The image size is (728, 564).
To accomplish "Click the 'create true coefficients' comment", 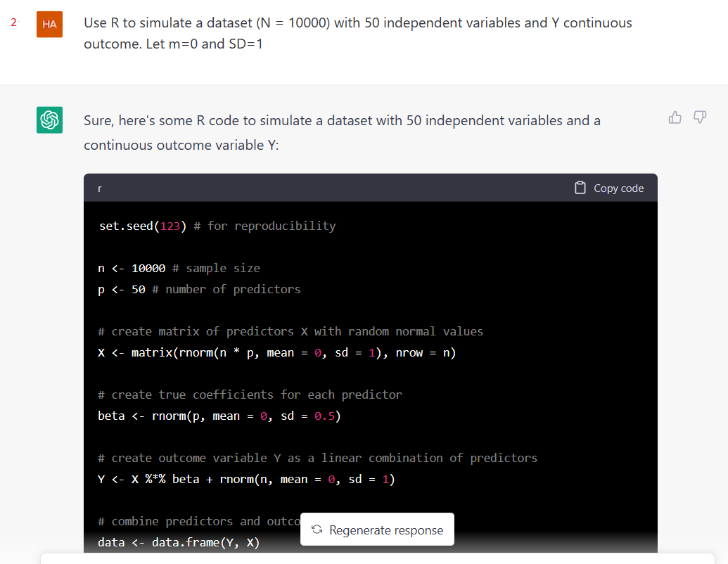I will tap(250, 395).
